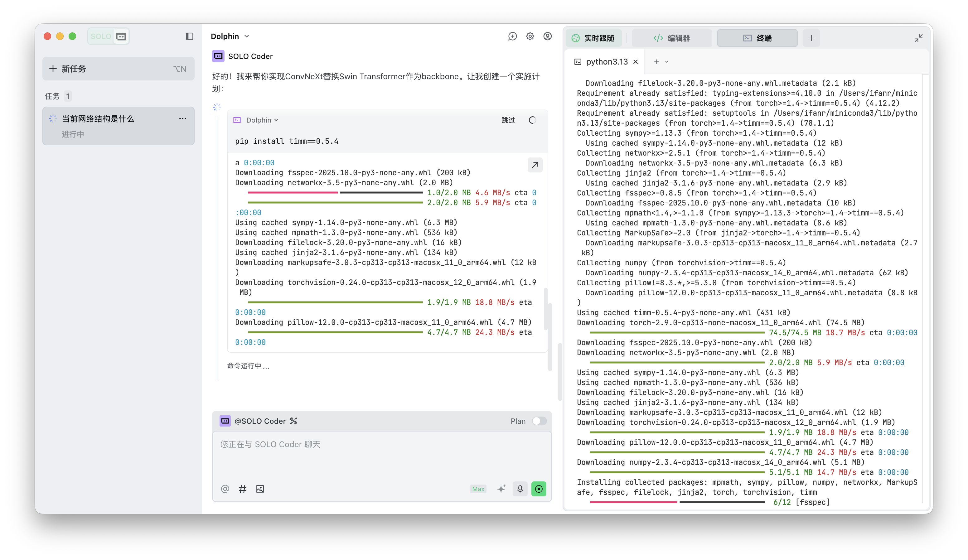Toggle the SOLO mode switch in title bar
This screenshot has width=968, height=560.
coord(108,36)
